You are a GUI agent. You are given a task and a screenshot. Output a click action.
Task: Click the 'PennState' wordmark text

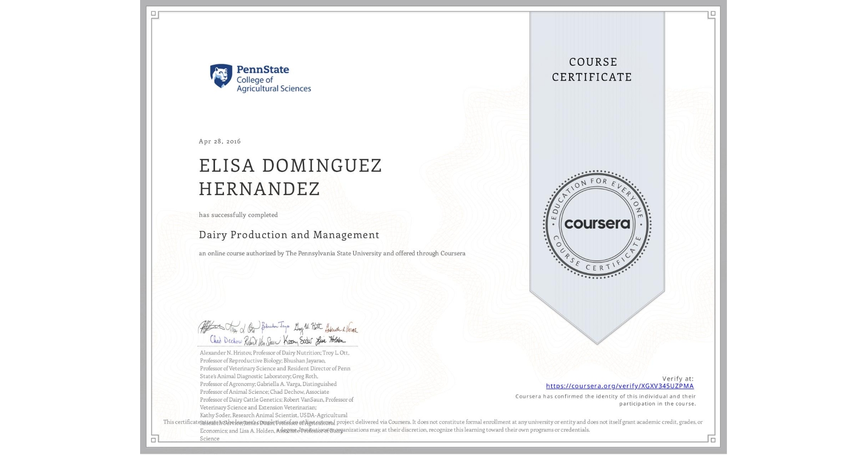pyautogui.click(x=263, y=70)
